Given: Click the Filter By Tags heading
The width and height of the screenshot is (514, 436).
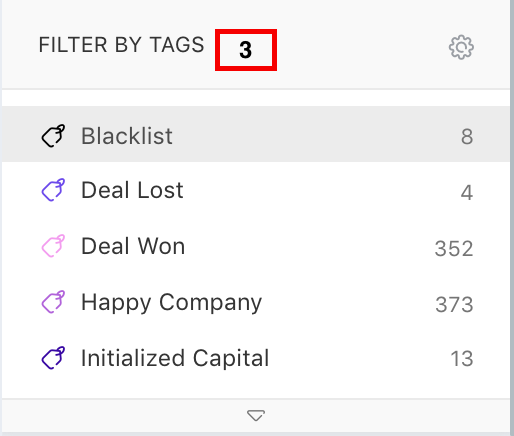Looking at the screenshot, I should click(121, 45).
